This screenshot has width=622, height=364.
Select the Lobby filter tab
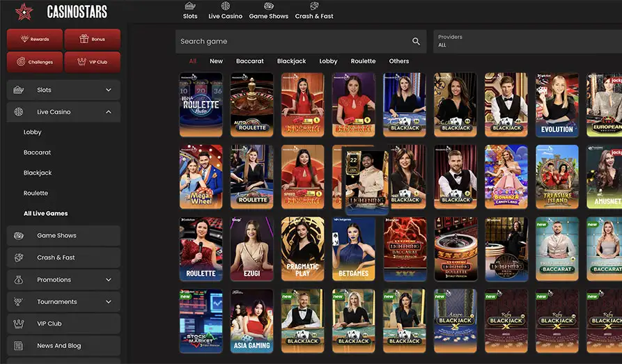(x=329, y=61)
